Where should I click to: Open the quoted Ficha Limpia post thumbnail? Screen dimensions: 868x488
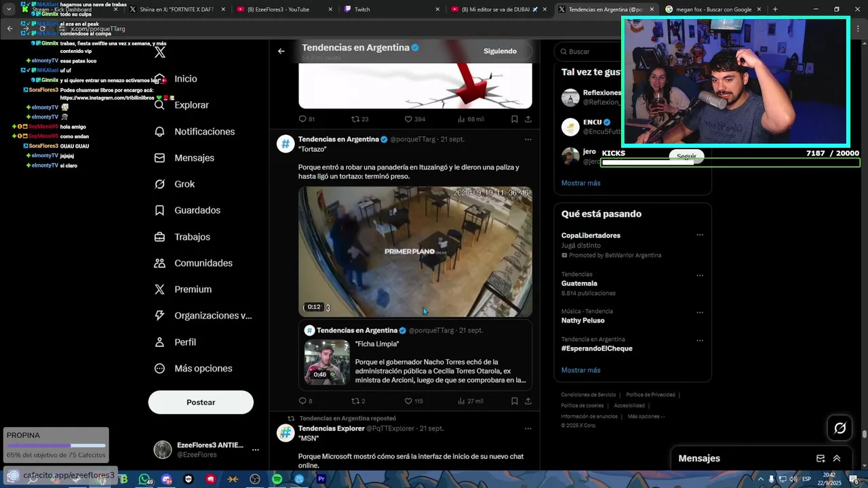coord(327,363)
